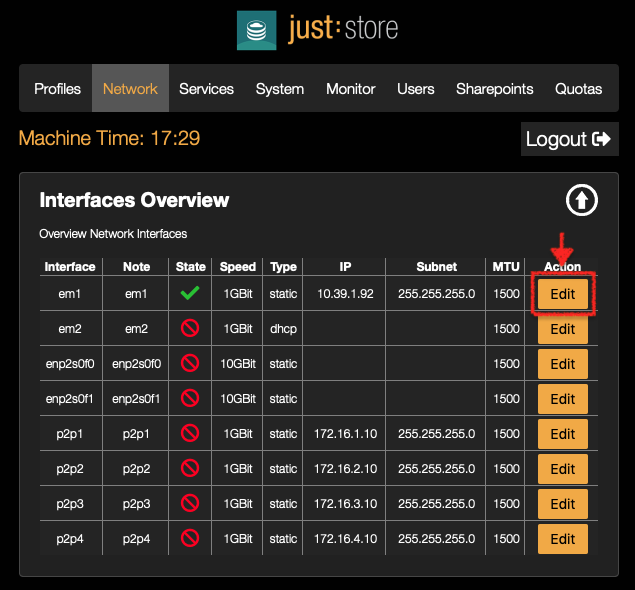
Task: Select the Network tab
Action: coord(130,89)
